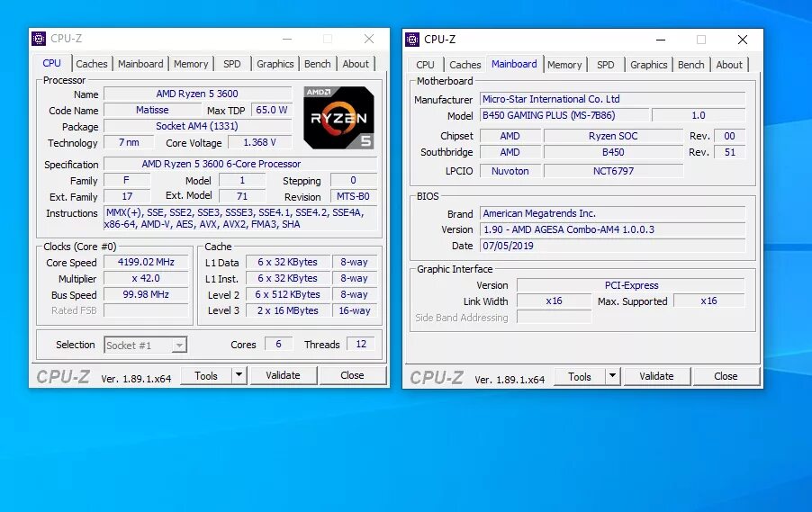The width and height of the screenshot is (812, 512).
Task: Open About tab in right window
Action: click(729, 65)
